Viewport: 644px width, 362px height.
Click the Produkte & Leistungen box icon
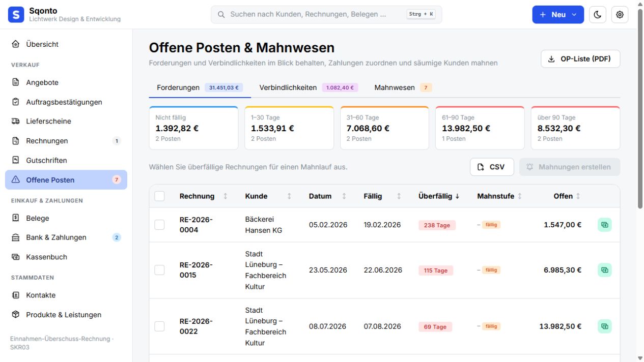[x=16, y=315]
